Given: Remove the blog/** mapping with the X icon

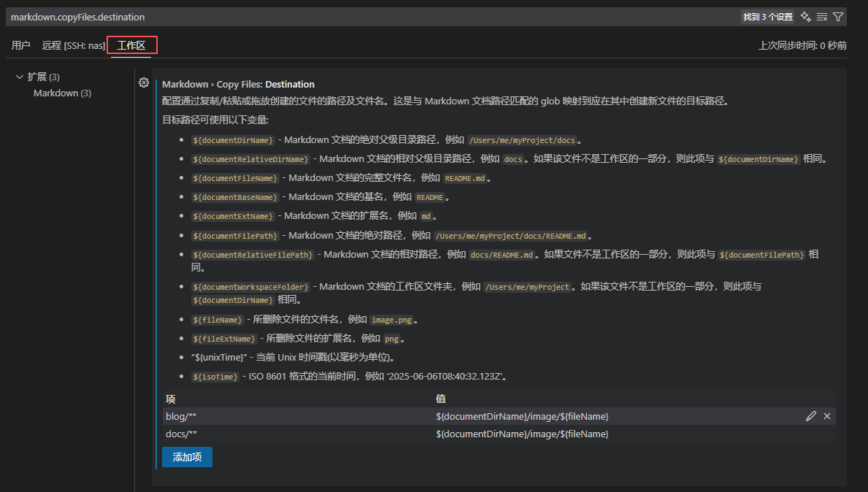Looking at the screenshot, I should click(x=826, y=415).
